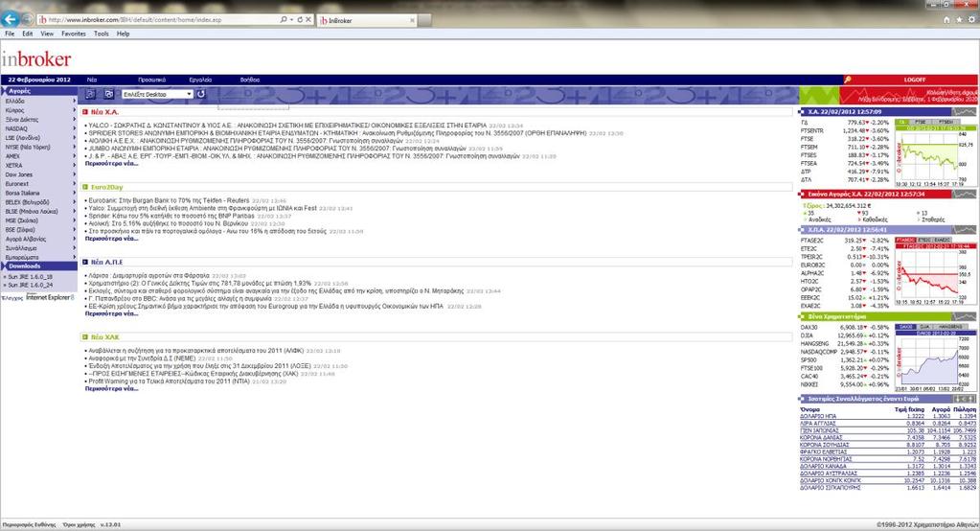Image resolution: width=980 pixels, height=531 pixels.
Task: Select the ETE2C tab on the Χ.Π.Α. chart
Action: [x=924, y=241]
